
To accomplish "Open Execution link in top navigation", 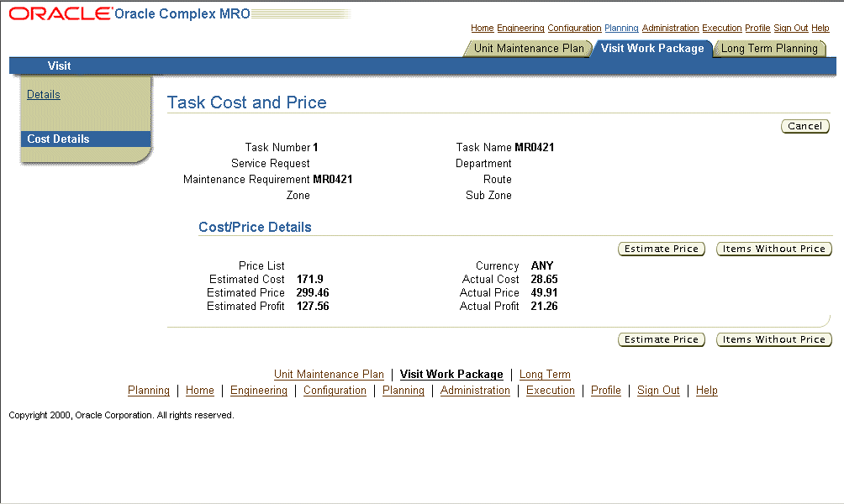I will 722,28.
